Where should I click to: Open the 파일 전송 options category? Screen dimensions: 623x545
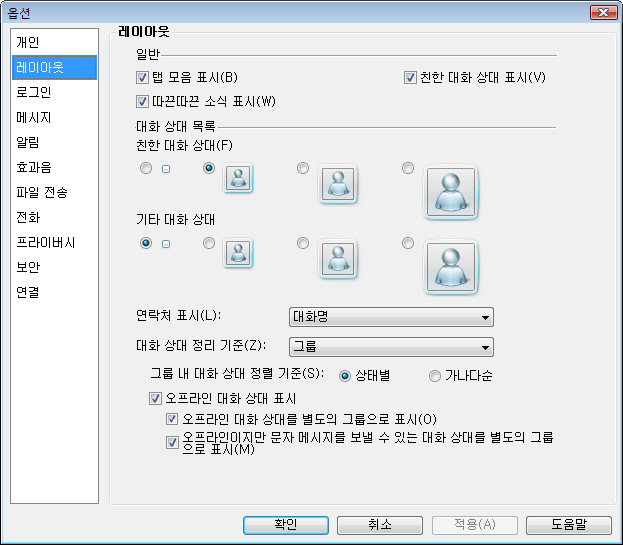[54, 192]
